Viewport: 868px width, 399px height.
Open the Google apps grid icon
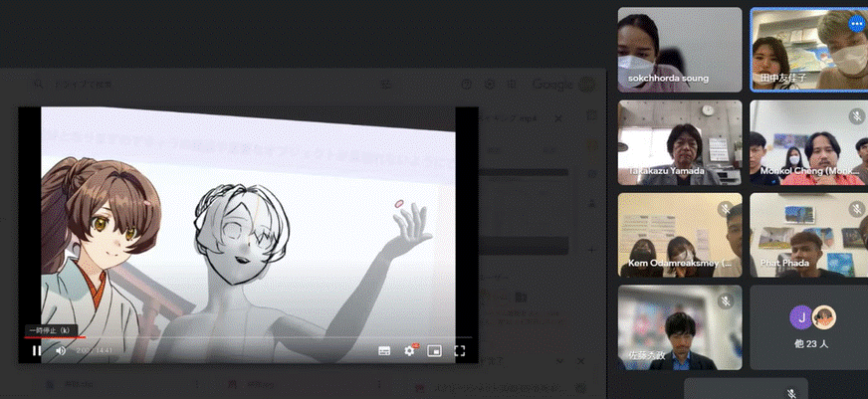point(512,85)
